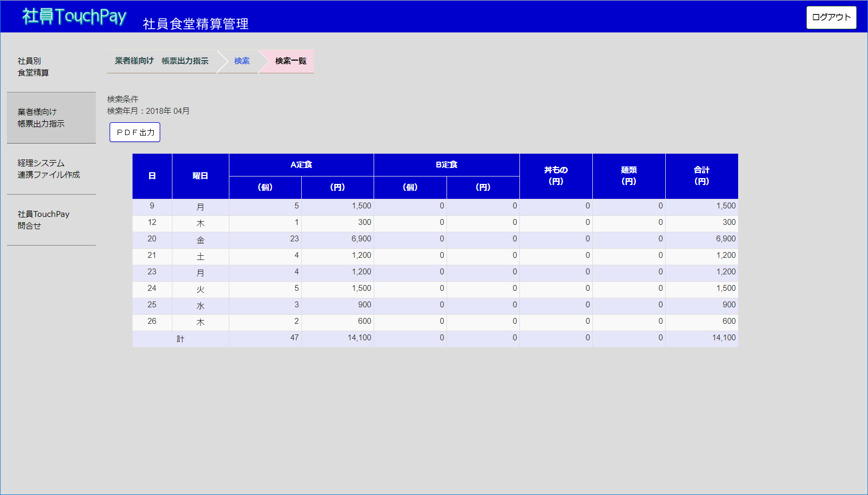Click the day 24 cell

coord(152,289)
